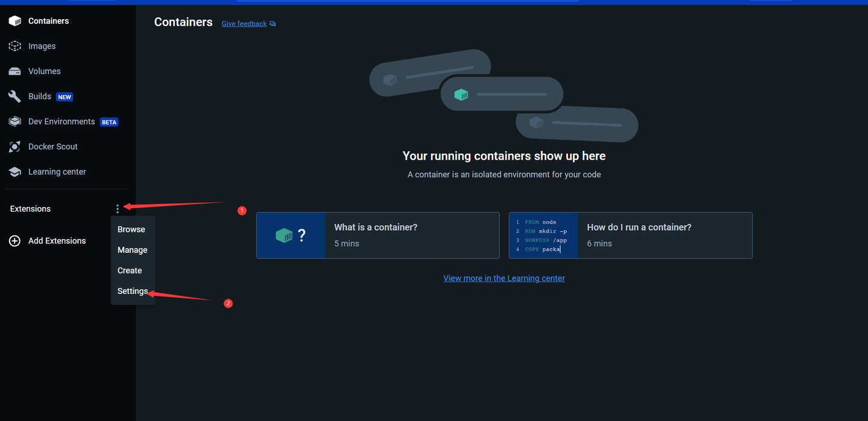Screen dimensions: 868x421
Task: Open the 'What is a container?' tutorial card
Action: coord(378,235)
